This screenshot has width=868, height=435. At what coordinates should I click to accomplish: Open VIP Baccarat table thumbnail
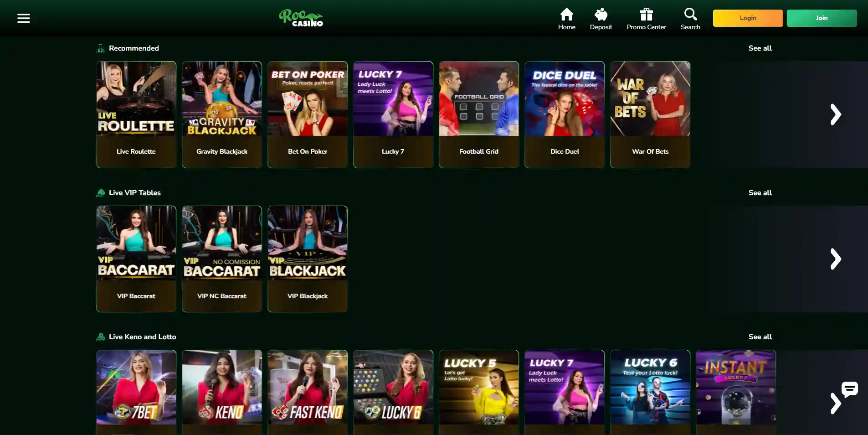click(x=136, y=243)
